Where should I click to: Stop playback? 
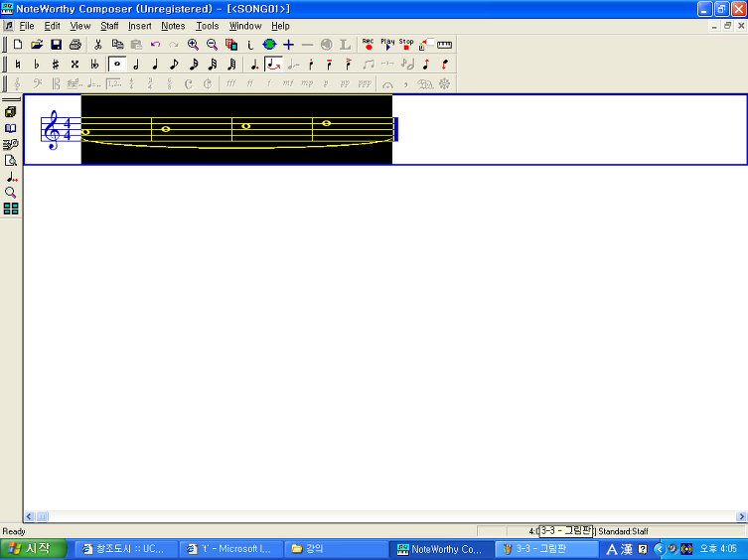(406, 45)
